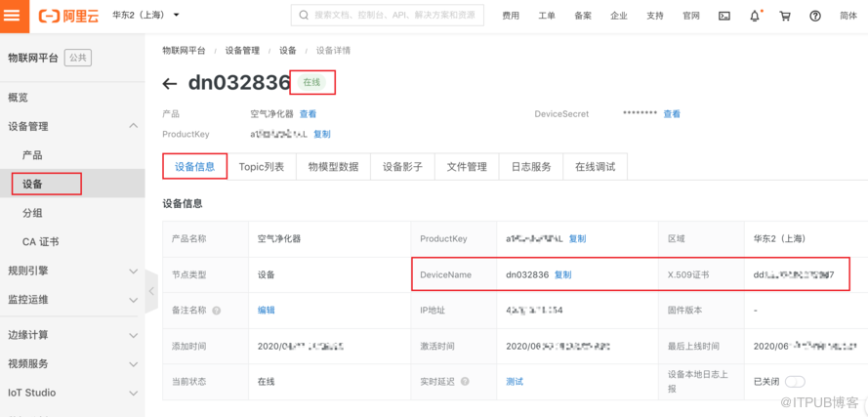Click 查看 to reveal DeviceSecret

pyautogui.click(x=672, y=114)
